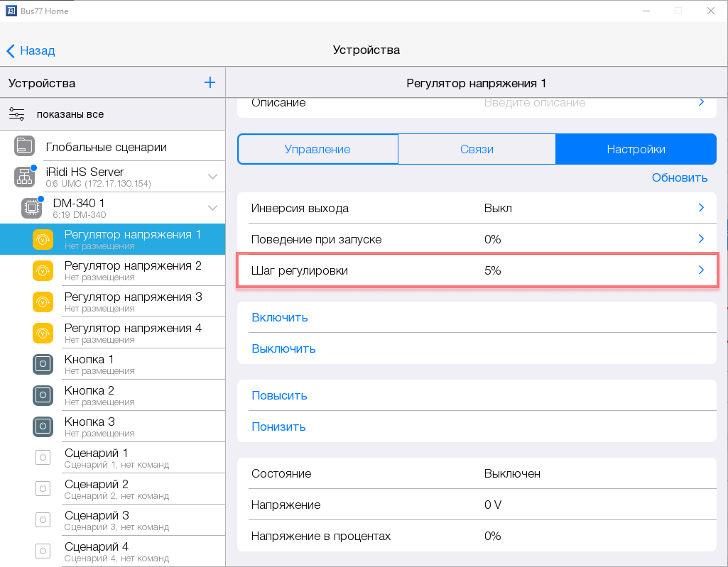Click the iRidi HS Server network icon
Screen dimensions: 728x567
click(x=24, y=177)
